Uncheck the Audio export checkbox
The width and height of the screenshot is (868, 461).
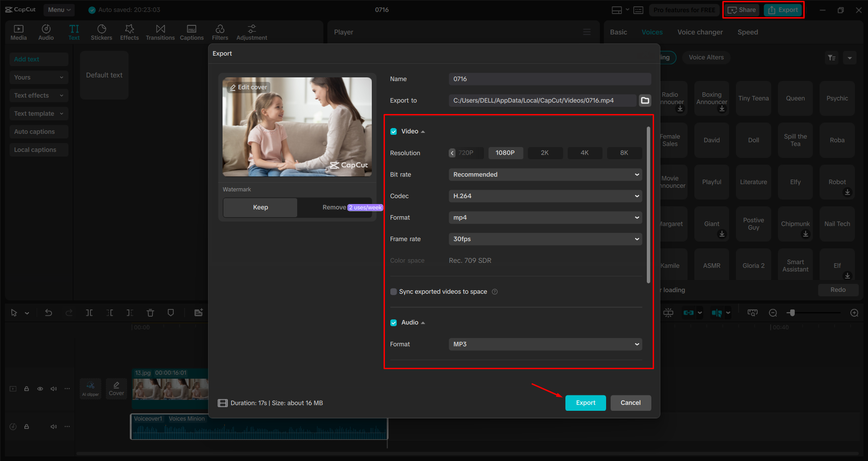click(x=394, y=322)
